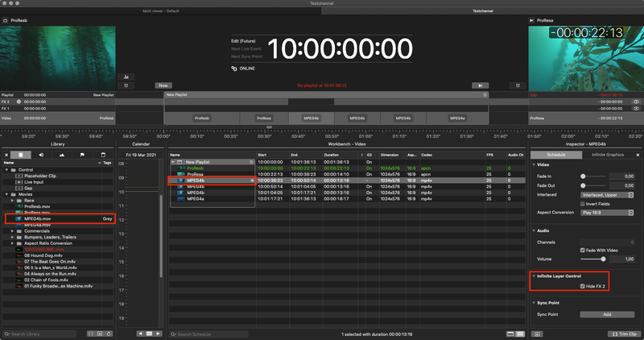Open the Multi viewer - Default tab

click(x=160, y=11)
